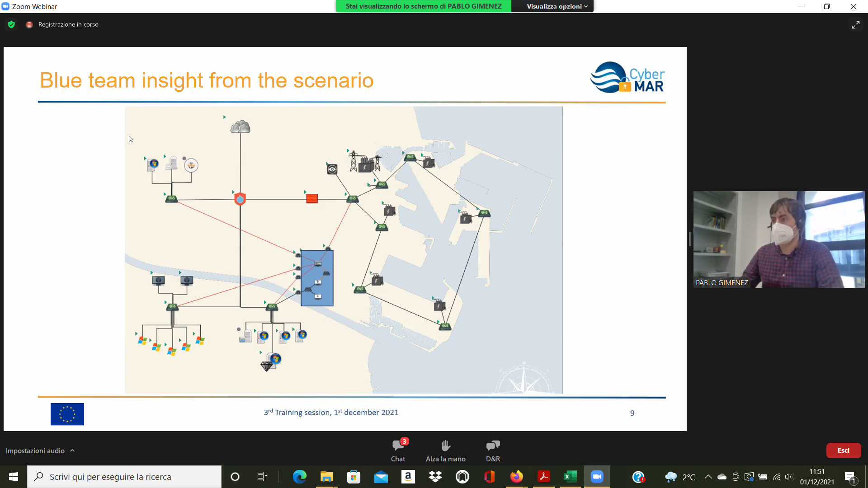Open Excel from the taskbar

[570, 477]
